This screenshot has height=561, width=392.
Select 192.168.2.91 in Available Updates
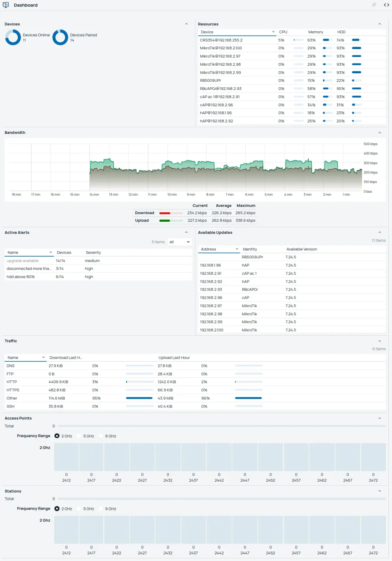click(x=292, y=274)
